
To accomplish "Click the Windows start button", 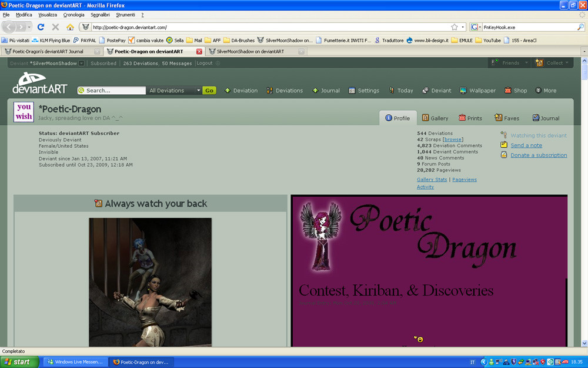I will point(19,362).
